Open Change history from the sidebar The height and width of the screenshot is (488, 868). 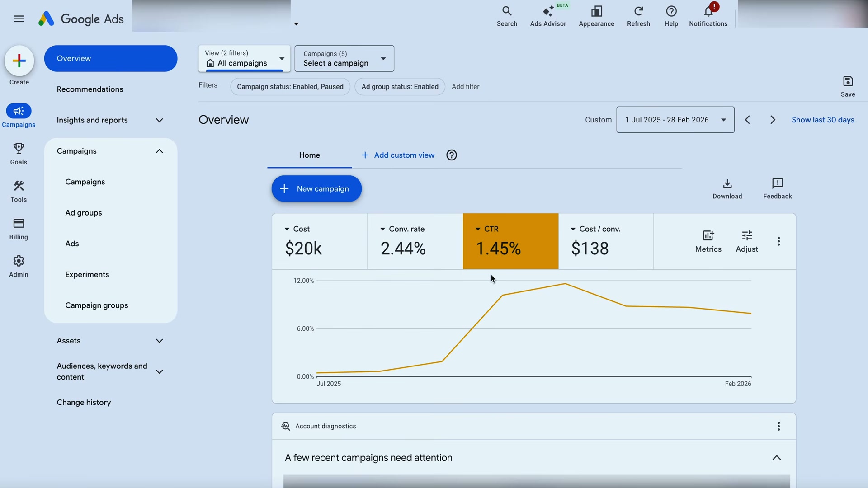pyautogui.click(x=84, y=402)
